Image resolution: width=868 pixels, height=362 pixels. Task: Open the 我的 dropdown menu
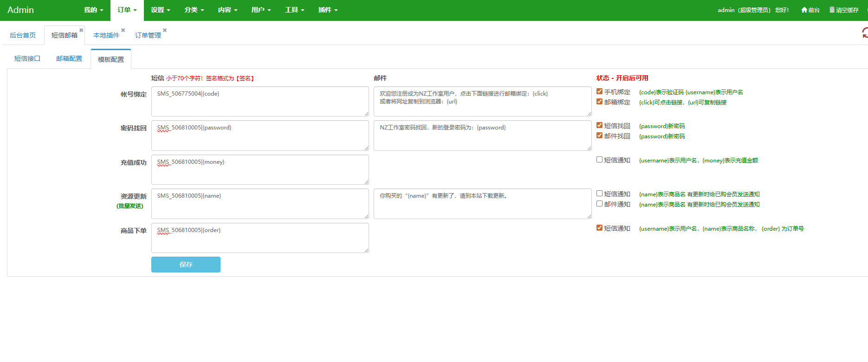(94, 10)
